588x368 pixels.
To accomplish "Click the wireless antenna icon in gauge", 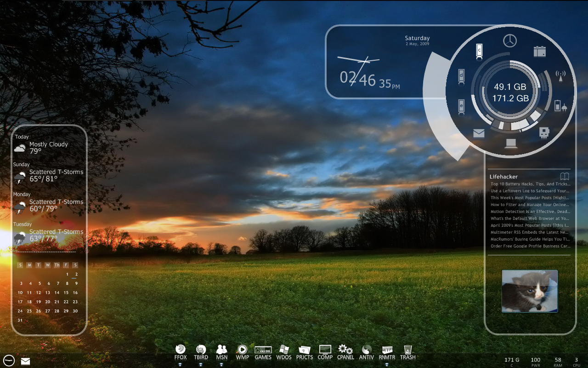I will [560, 75].
